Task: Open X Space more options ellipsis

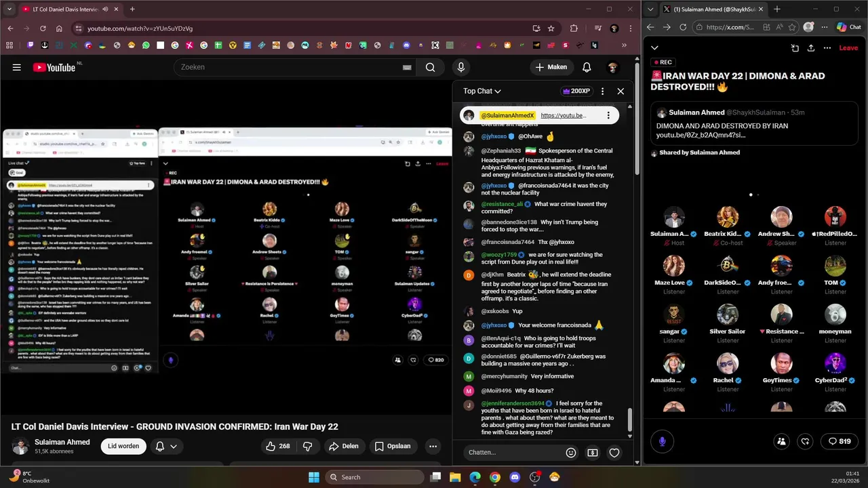Action: pyautogui.click(x=827, y=48)
